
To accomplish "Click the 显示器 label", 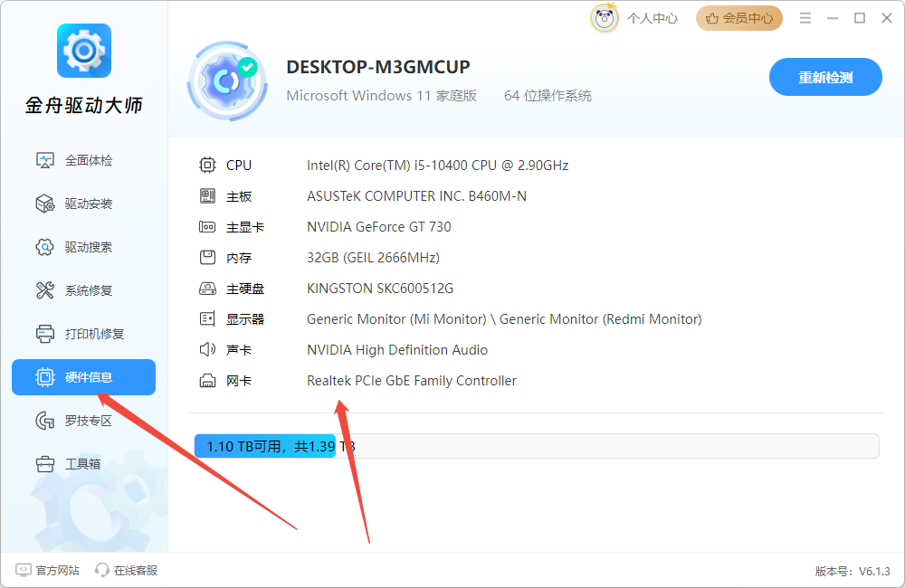I will (245, 319).
